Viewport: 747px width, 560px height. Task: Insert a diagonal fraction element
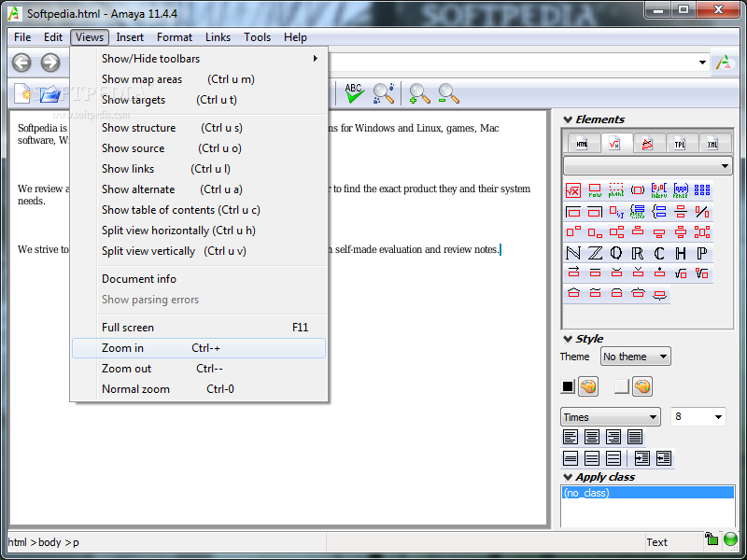(x=702, y=212)
